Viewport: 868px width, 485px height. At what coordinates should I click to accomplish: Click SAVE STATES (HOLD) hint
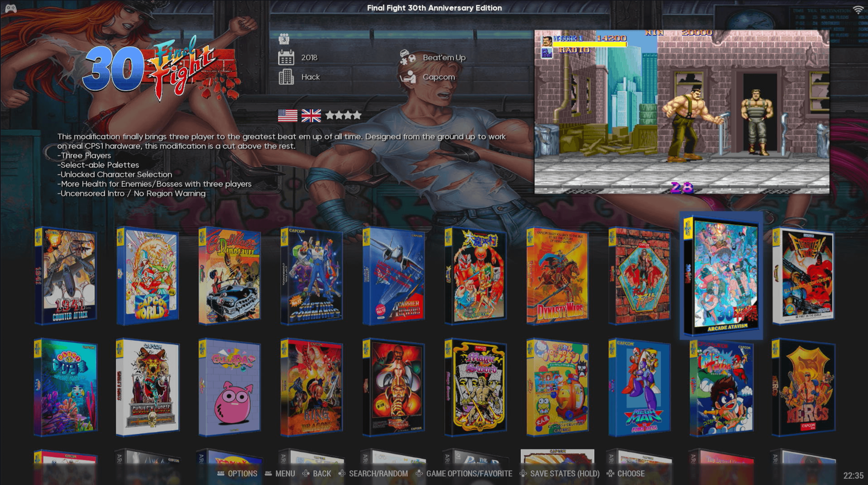(565, 474)
